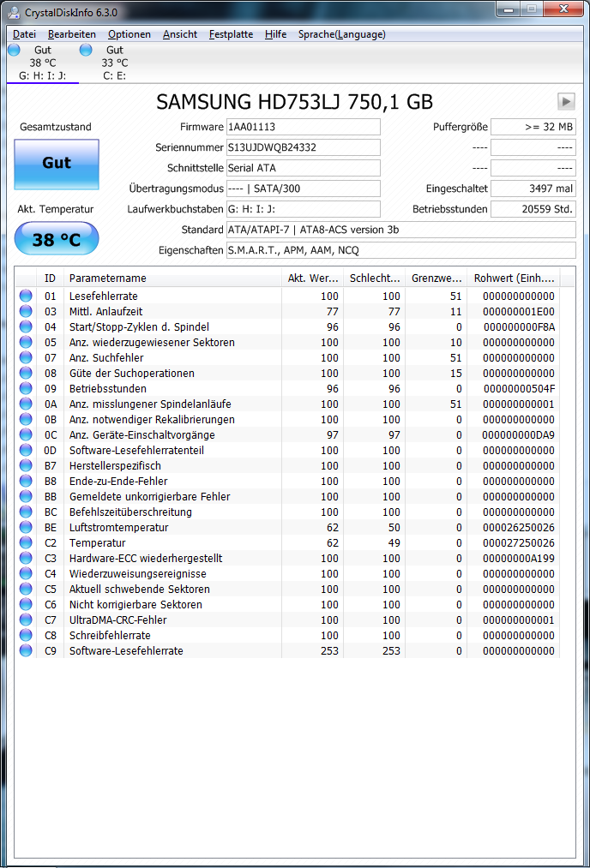Click status orb for Anz. wiederzugewiesener Sektoren
The width and height of the screenshot is (590, 868).
(26, 342)
